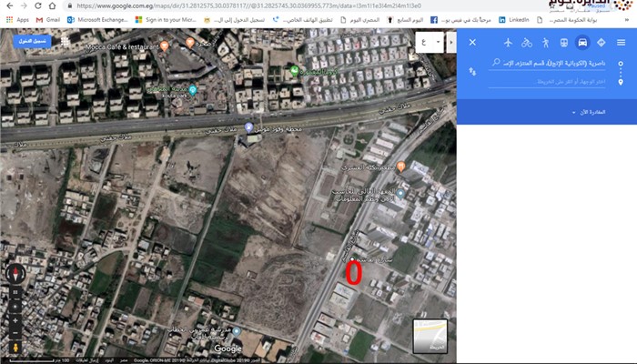Close the directions panel

(x=472, y=42)
